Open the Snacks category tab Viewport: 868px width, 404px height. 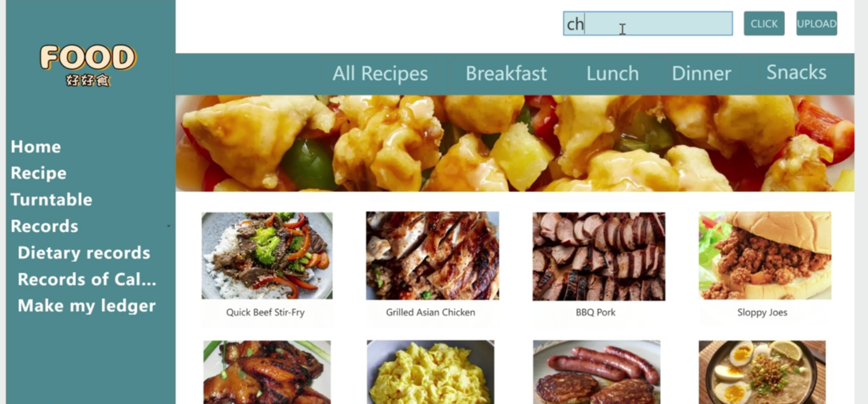[796, 72]
